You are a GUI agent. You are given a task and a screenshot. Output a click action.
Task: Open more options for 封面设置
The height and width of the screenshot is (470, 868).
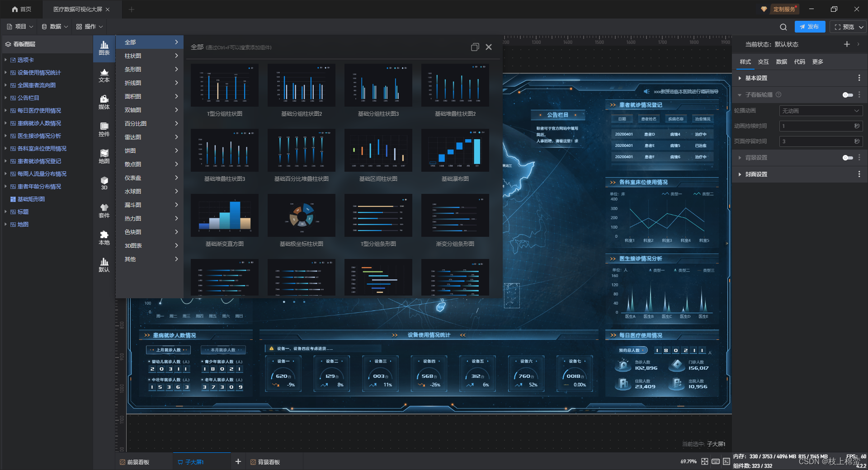click(859, 174)
